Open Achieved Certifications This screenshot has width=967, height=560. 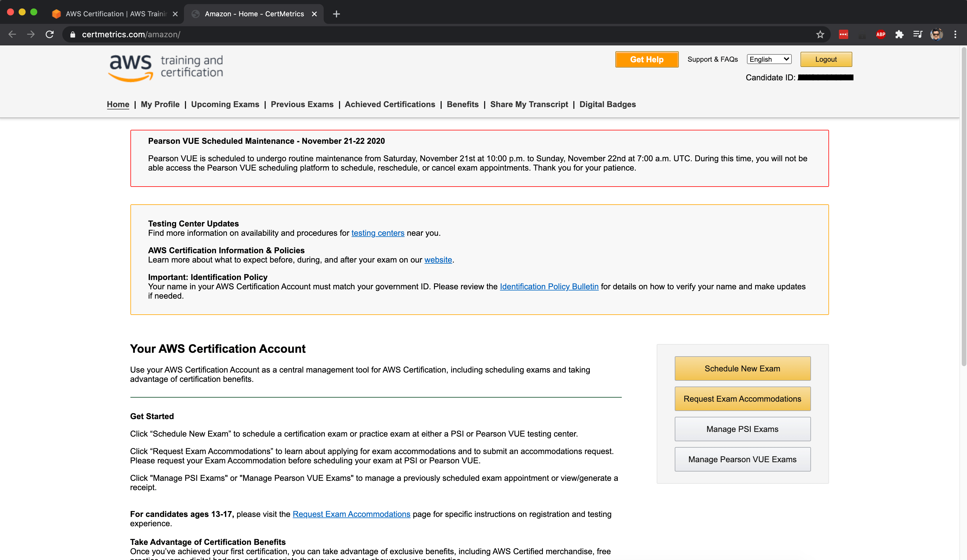pos(390,104)
